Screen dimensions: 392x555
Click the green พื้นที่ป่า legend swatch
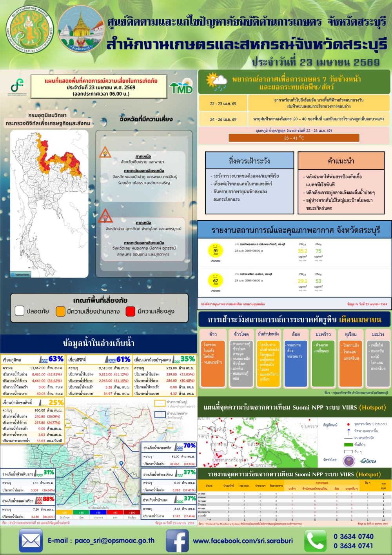click(348, 445)
